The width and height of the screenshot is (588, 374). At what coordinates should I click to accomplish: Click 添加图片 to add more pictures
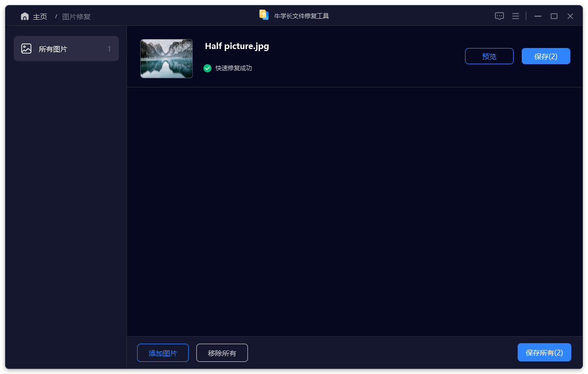tap(162, 353)
